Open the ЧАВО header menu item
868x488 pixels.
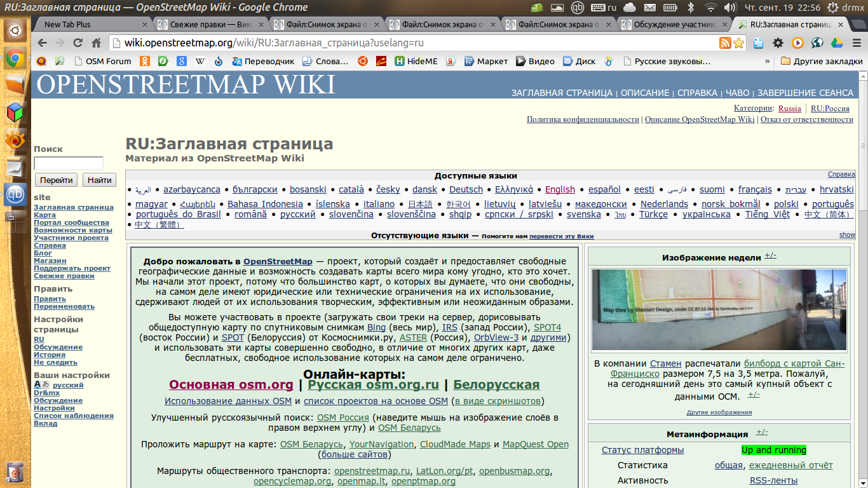(x=737, y=93)
